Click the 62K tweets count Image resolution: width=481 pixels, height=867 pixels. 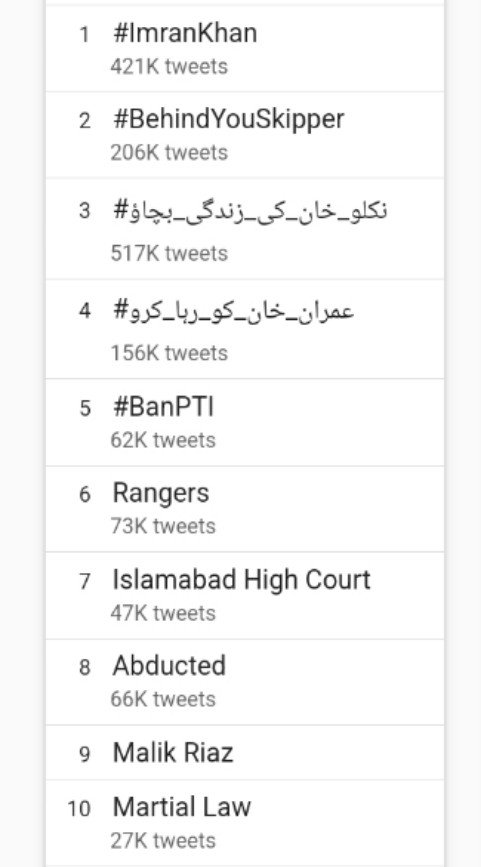coord(163,441)
